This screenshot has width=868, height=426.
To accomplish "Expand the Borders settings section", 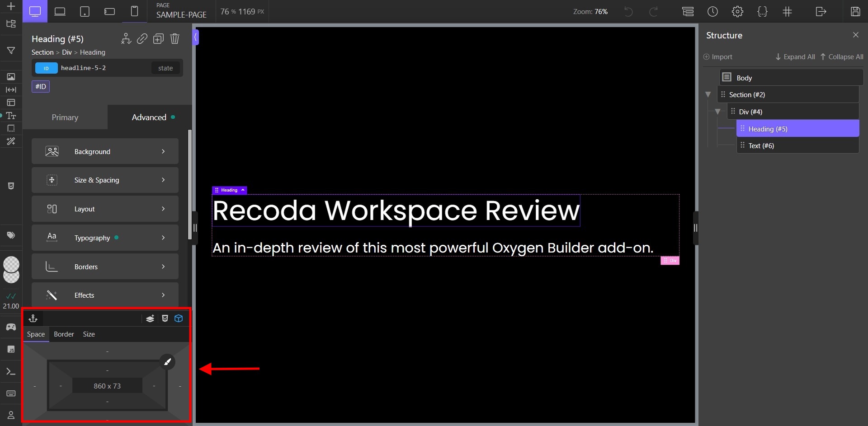I will point(105,267).
